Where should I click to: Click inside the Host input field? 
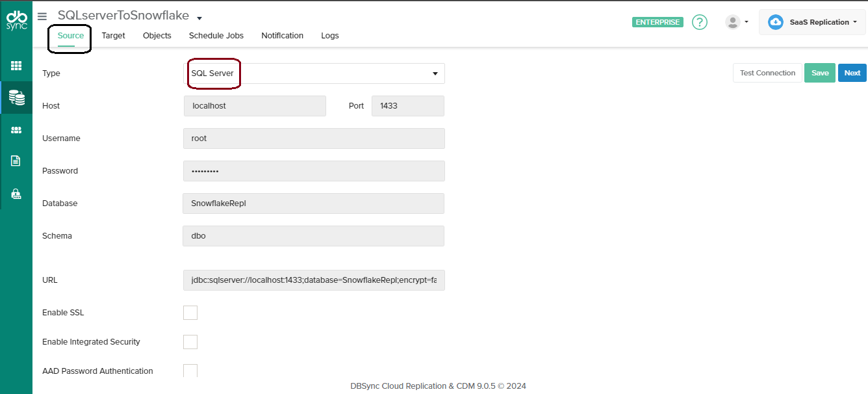pos(255,105)
